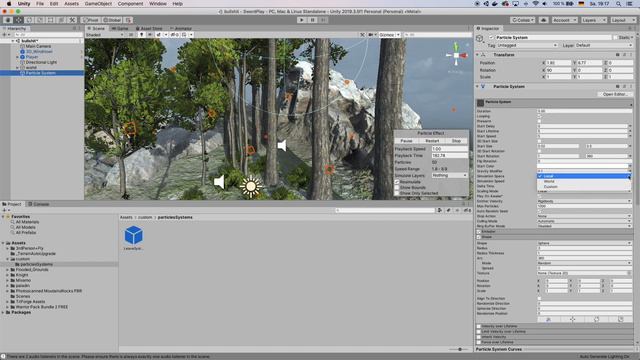
Task: Click the Project panel create plus button
Action: coord(5,210)
